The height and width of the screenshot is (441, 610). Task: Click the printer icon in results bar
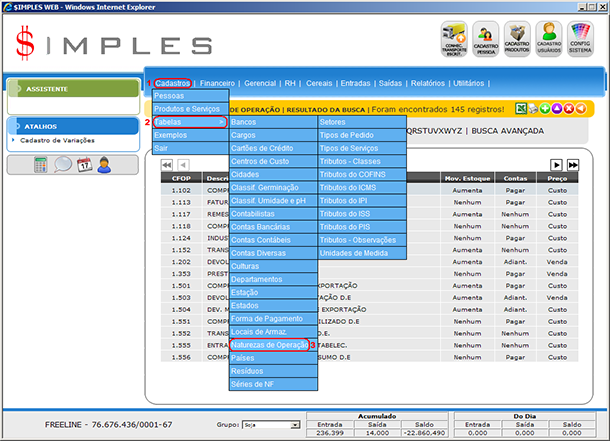tap(534, 108)
